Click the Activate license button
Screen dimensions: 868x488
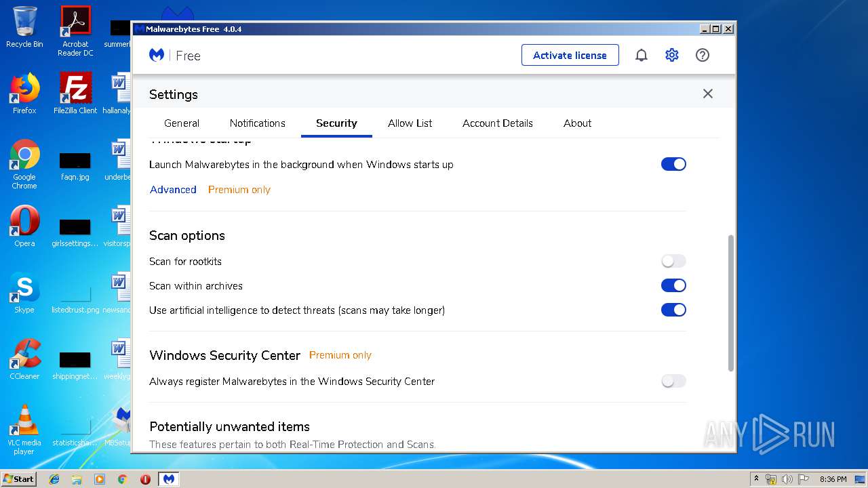point(570,55)
